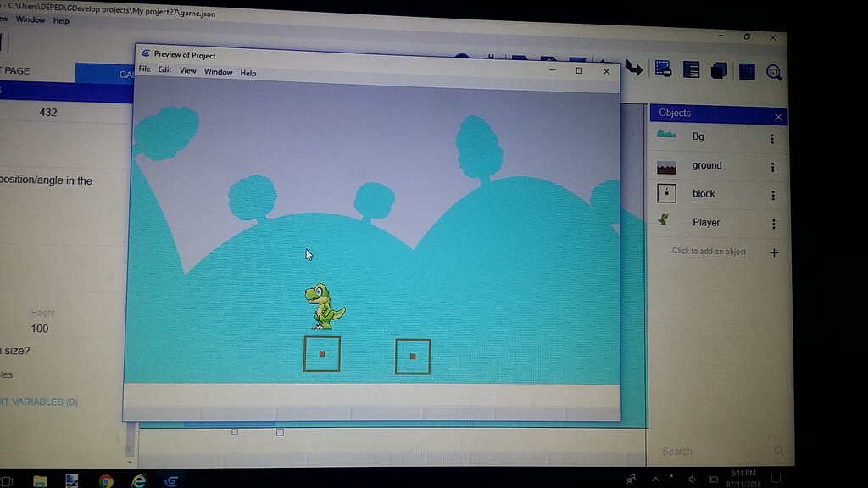Click the zoom 1:1 toolbar icon
This screenshot has height=488, width=868.
(774, 72)
